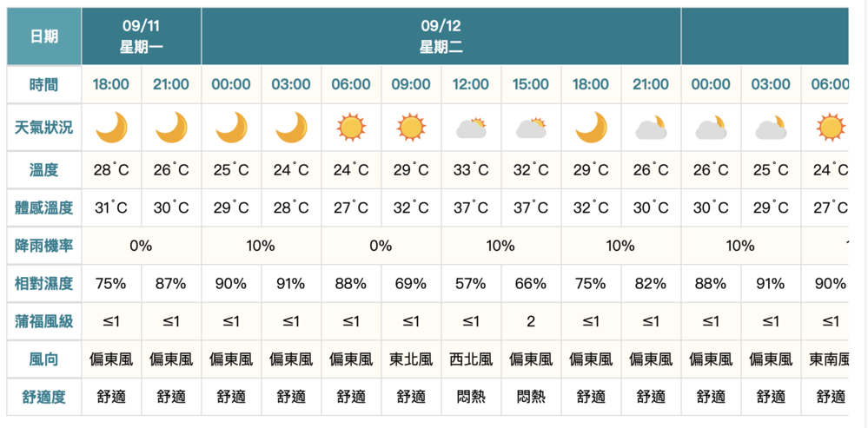Click the moon icon under 09/12 18:00
The width and height of the screenshot is (868, 428).
click(591, 128)
